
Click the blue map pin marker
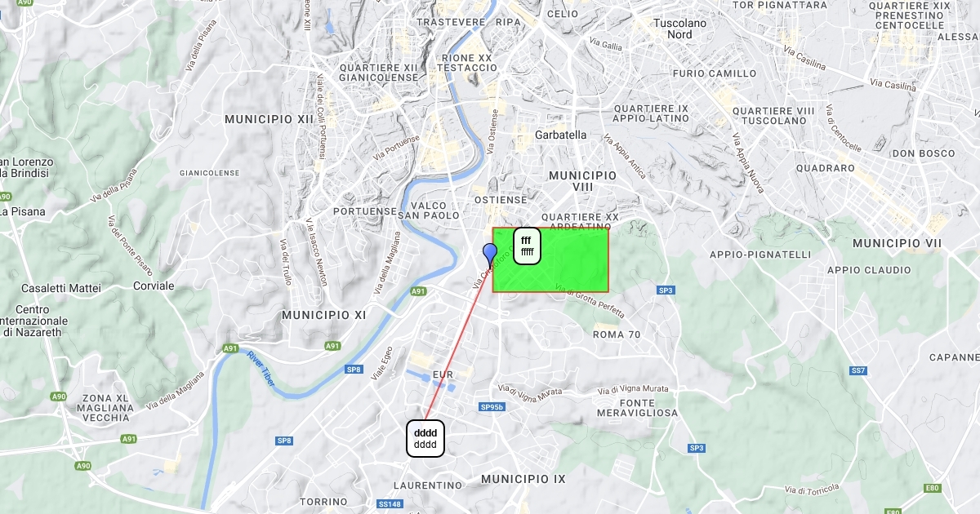coord(490,255)
